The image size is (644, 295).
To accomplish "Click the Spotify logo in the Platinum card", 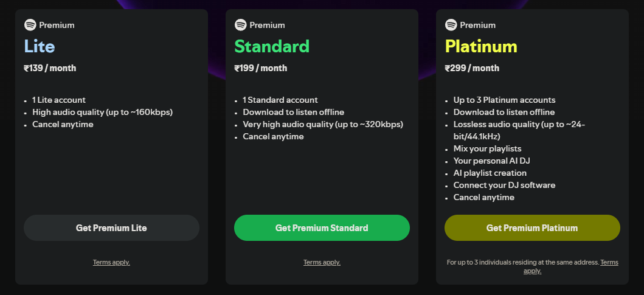I will click(x=451, y=25).
